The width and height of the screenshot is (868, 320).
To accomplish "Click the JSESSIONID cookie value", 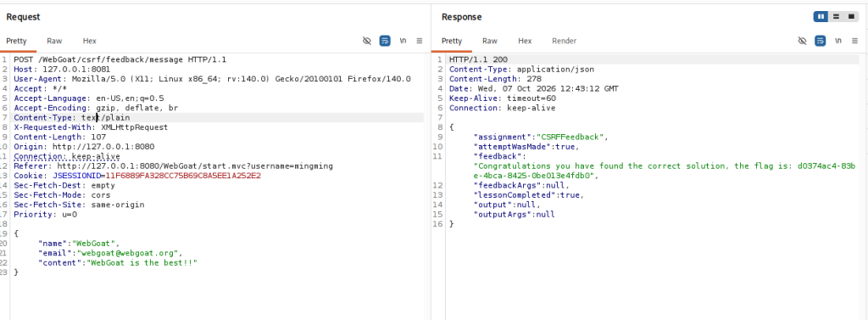I will click(x=183, y=176).
